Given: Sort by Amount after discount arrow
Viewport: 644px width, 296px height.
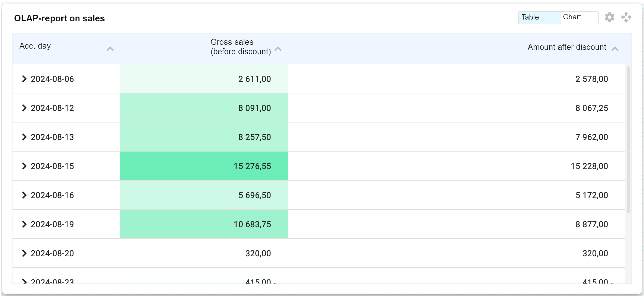Looking at the screenshot, I should click(x=615, y=49).
